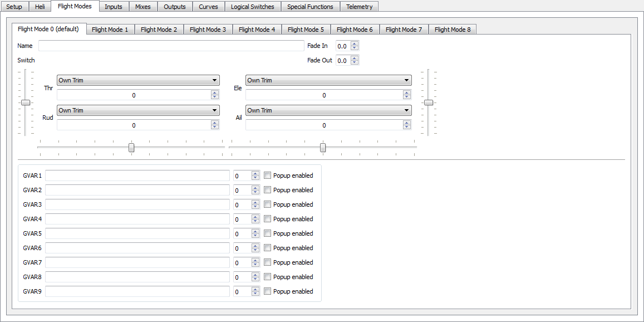
Task: Decrease the Fade Out value with down arrow
Action: (355, 63)
